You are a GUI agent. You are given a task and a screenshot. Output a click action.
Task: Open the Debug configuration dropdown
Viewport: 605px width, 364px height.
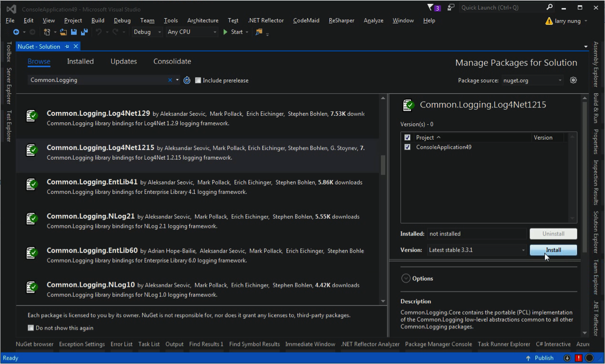[147, 32]
